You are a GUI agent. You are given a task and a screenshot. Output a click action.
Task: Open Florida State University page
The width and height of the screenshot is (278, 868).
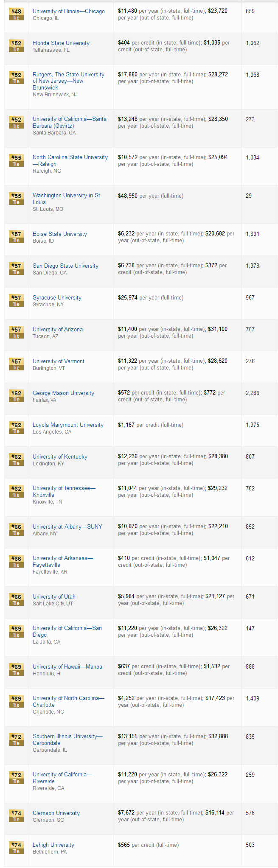[x=61, y=43]
